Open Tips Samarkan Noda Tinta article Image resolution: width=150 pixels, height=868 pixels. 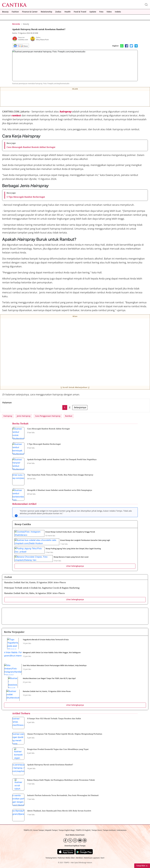60,475
